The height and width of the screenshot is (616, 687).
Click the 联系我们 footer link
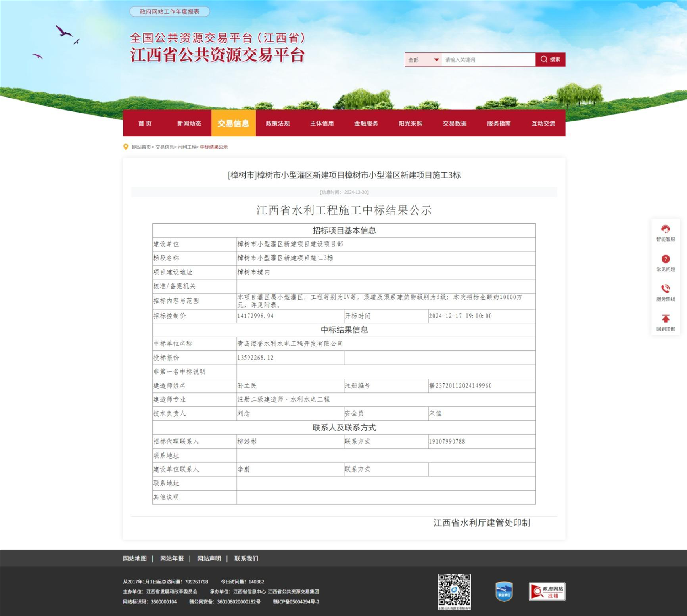click(x=246, y=559)
